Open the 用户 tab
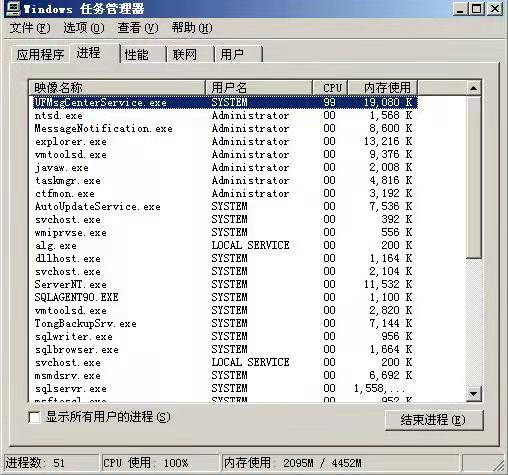Image resolution: width=508 pixels, height=475 pixels. pyautogui.click(x=238, y=54)
